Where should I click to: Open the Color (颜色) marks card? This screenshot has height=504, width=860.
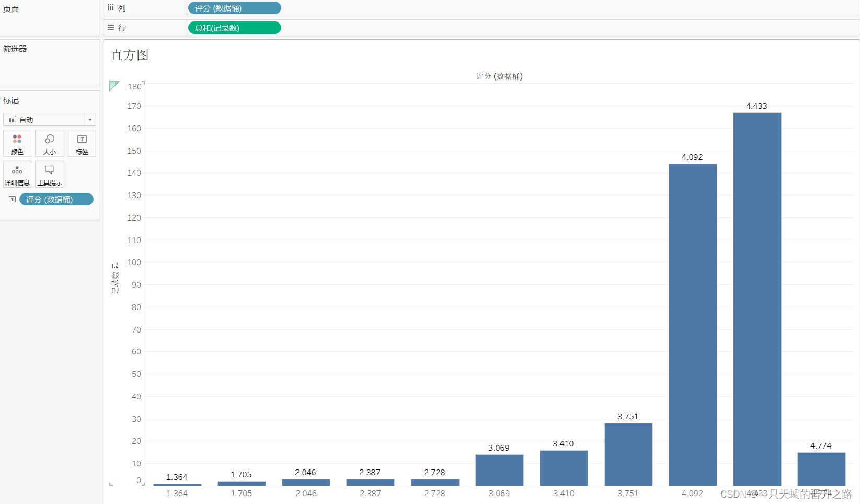(17, 143)
